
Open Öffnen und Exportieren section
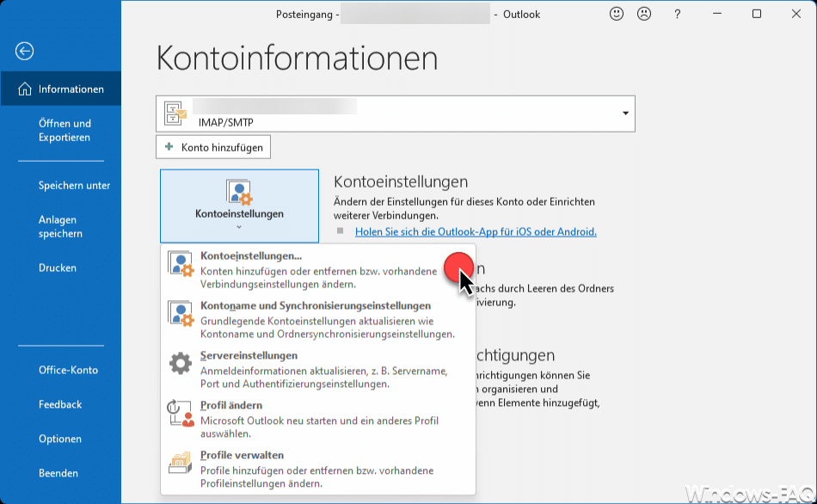pos(64,130)
